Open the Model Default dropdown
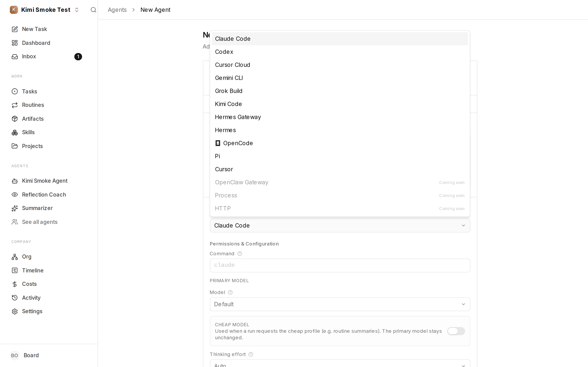The image size is (588, 367). coord(340,304)
